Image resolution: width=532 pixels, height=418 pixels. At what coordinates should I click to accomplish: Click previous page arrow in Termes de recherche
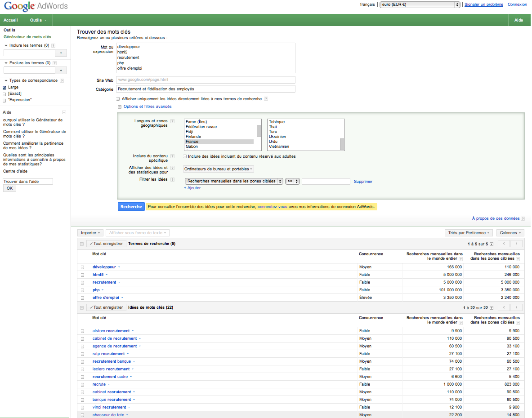[504, 244]
